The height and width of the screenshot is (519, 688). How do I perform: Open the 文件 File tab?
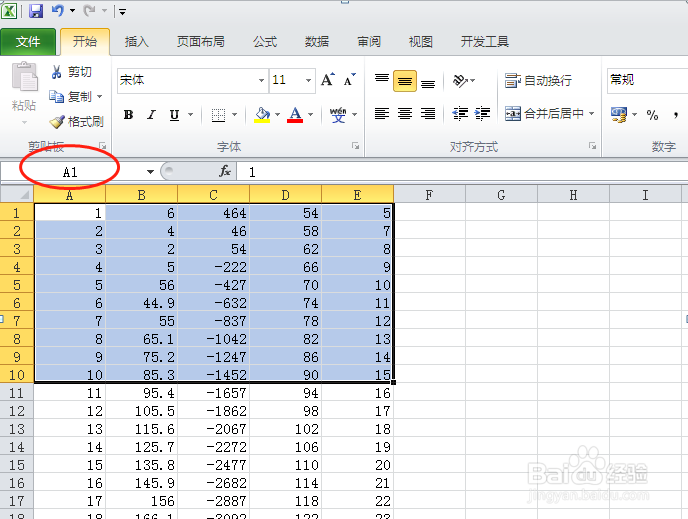click(28, 42)
